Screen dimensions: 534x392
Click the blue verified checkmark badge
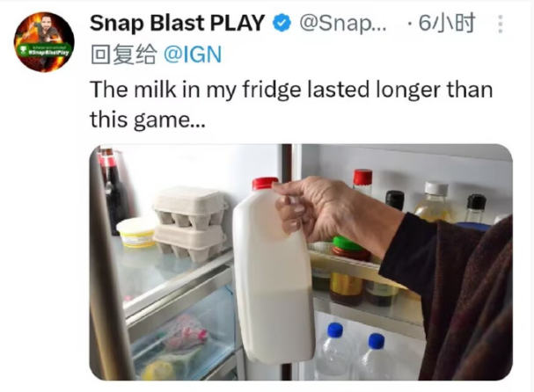click(282, 23)
